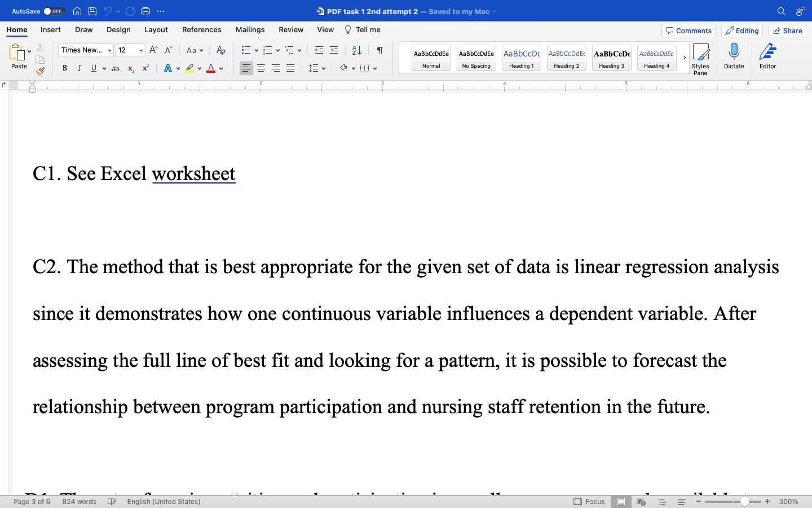Screen dimensions: 812x508
Task: Launch the Editor tool
Action: pos(768,56)
